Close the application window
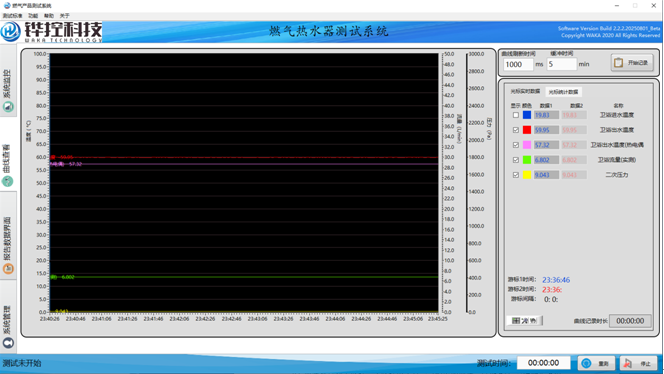 [x=653, y=6]
